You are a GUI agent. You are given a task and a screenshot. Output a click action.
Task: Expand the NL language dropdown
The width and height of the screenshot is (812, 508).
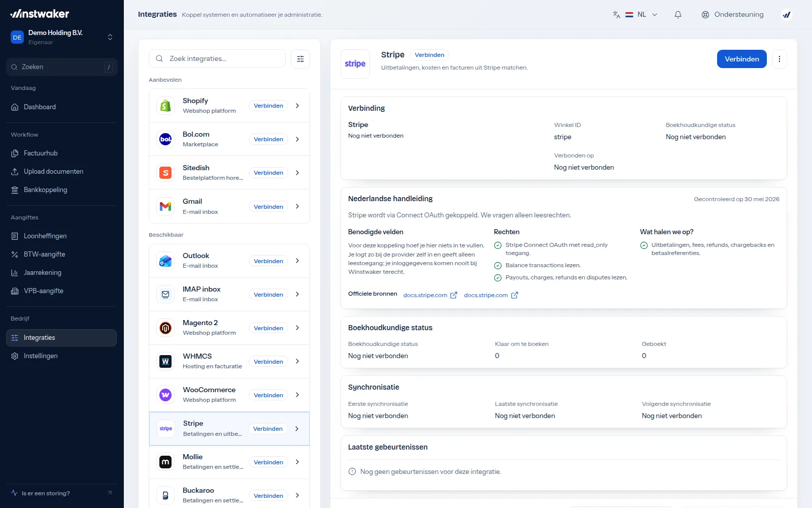pos(641,15)
